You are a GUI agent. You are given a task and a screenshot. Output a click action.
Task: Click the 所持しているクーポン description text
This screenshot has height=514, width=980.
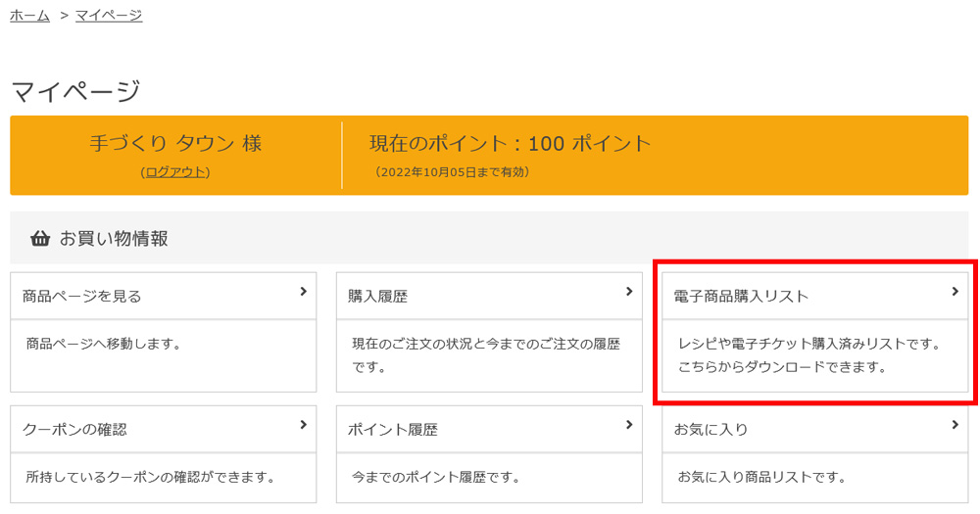click(150, 478)
